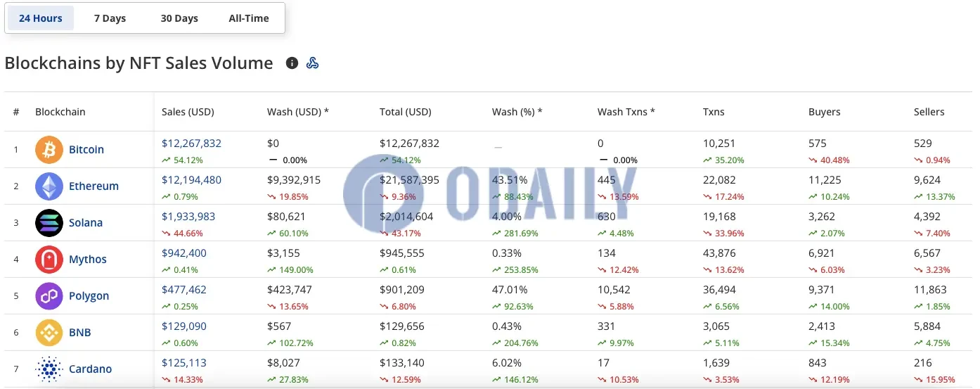
Task: Show the All-Time timeframe
Action: click(x=249, y=18)
